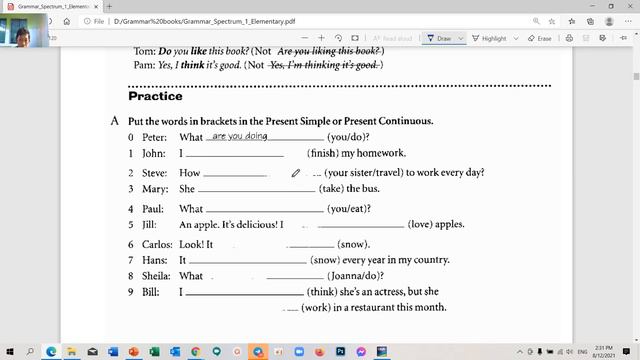Screen dimensions: 640x360
Task: Select the Draw tool
Action: click(x=439, y=38)
